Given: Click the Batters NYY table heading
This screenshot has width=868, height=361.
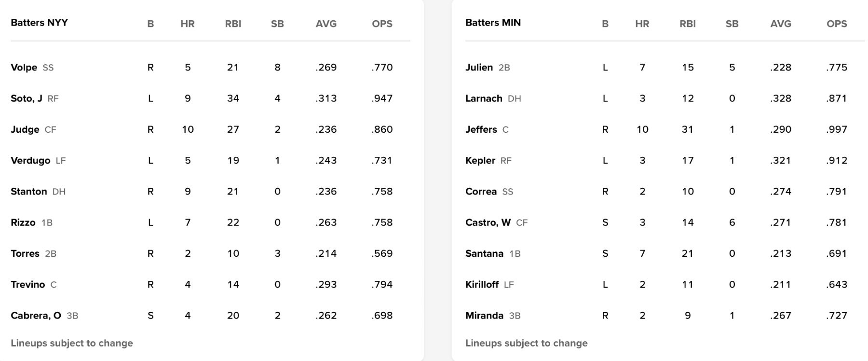Looking at the screenshot, I should click(x=39, y=23).
